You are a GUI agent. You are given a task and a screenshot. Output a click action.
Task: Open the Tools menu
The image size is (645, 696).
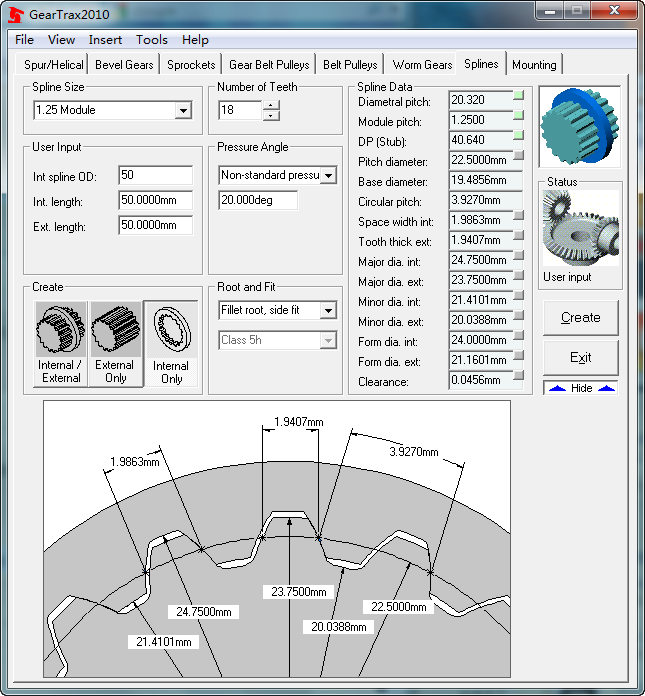tap(152, 40)
